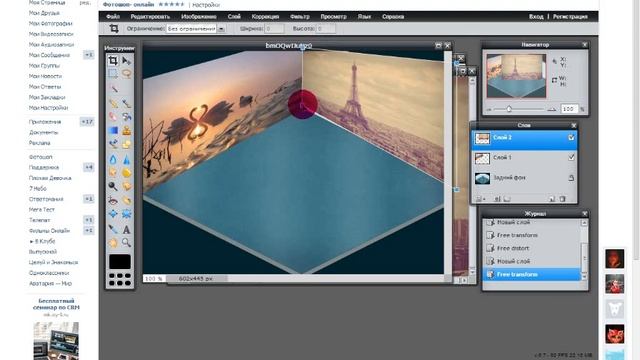Open the Файл menu
The image size is (640, 360).
(x=113, y=17)
